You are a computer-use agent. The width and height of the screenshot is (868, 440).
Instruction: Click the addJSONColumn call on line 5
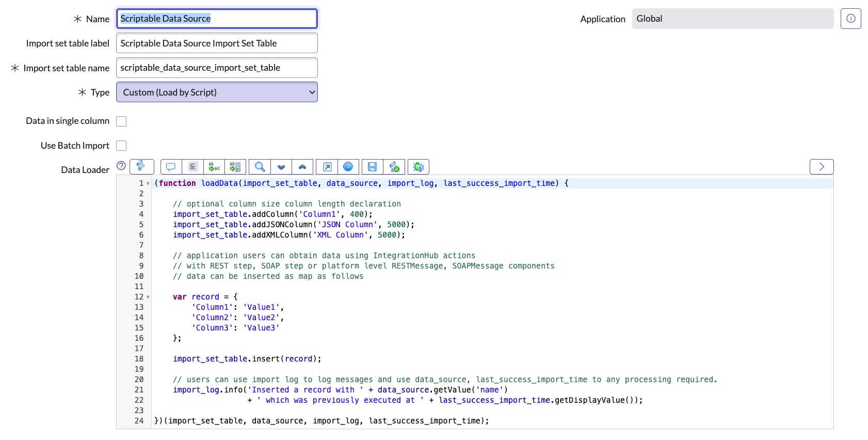click(294, 225)
